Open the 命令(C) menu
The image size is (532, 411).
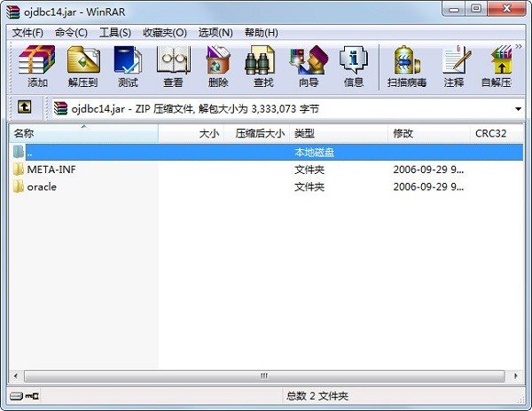[x=71, y=33]
